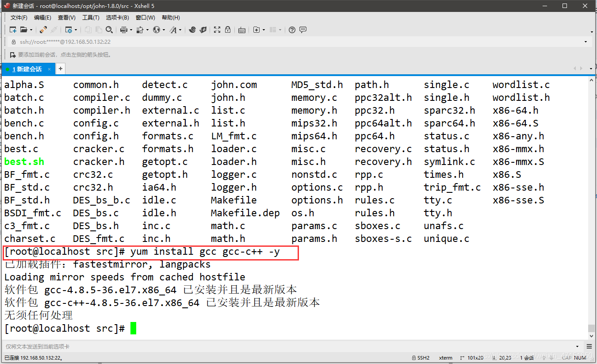Close the 新建会话 tab
The height and width of the screenshot is (364, 597).
pos(50,69)
